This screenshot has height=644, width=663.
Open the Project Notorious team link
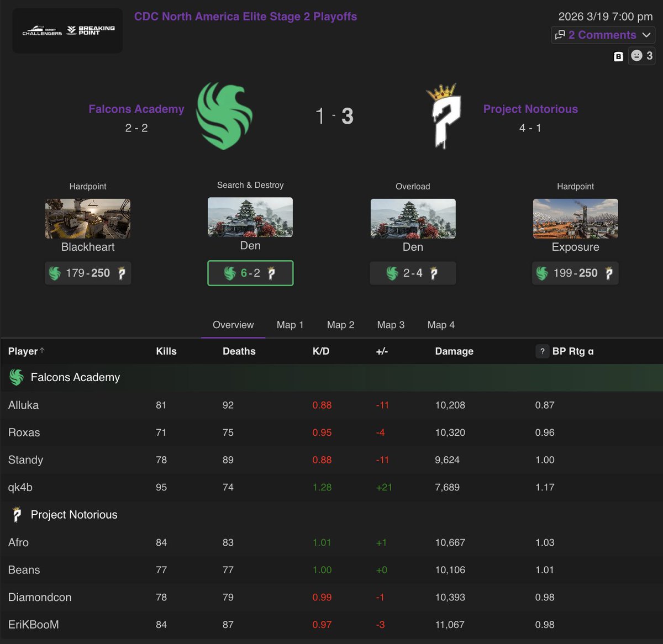click(530, 109)
